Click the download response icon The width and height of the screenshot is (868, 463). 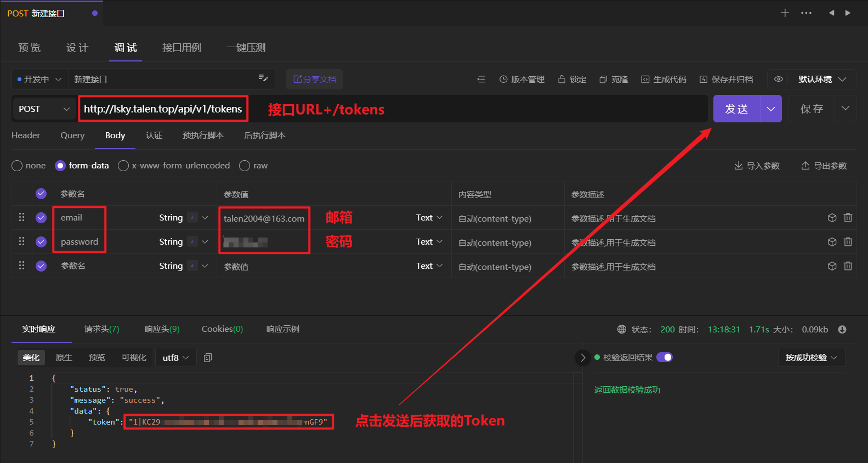(842, 329)
